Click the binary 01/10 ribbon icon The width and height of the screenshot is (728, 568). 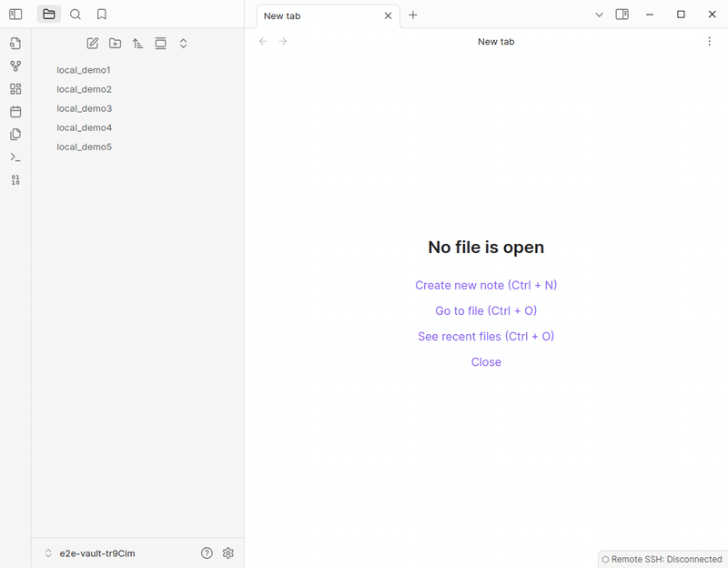tap(15, 179)
